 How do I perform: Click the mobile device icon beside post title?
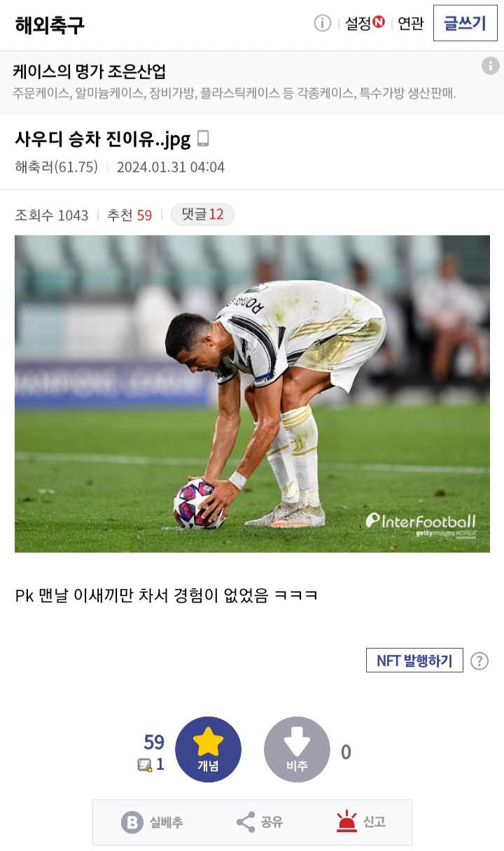203,139
